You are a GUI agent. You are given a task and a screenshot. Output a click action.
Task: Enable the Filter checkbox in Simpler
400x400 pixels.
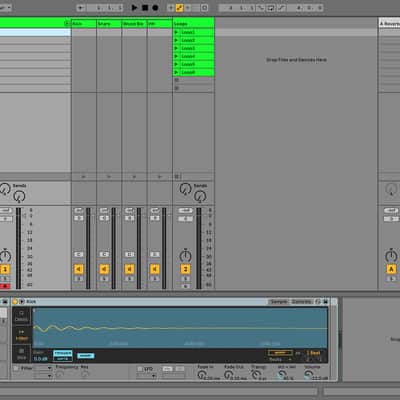[x=16, y=369]
